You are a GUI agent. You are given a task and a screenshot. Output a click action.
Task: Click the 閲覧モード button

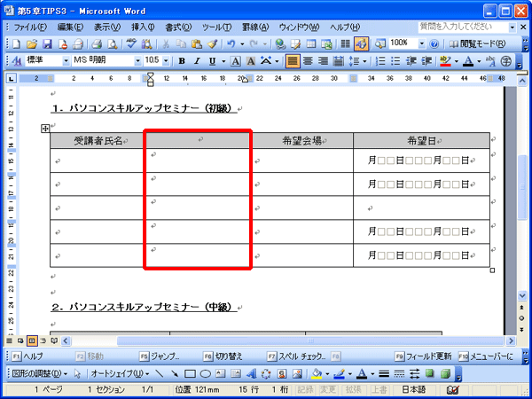click(477, 43)
